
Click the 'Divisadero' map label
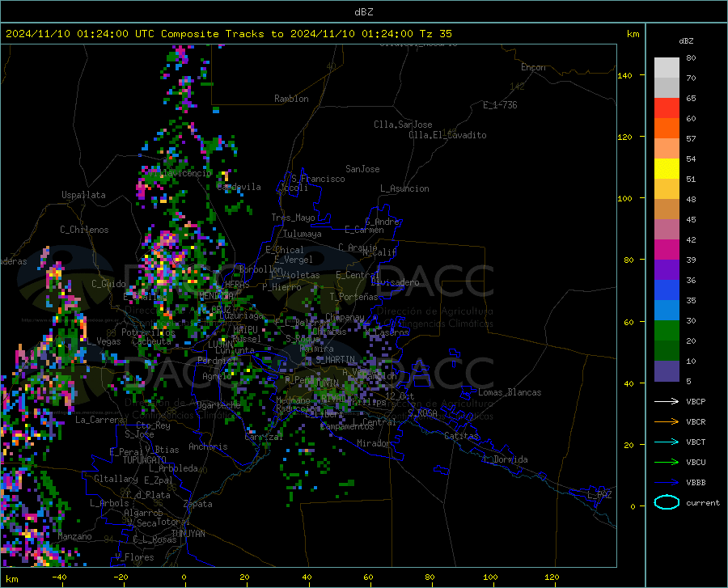[x=395, y=282]
